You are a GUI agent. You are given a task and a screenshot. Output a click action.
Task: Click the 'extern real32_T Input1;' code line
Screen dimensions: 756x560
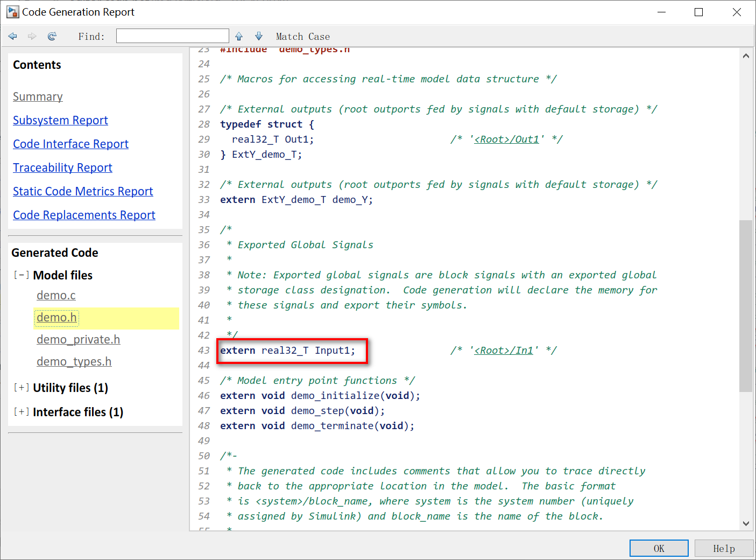(288, 351)
